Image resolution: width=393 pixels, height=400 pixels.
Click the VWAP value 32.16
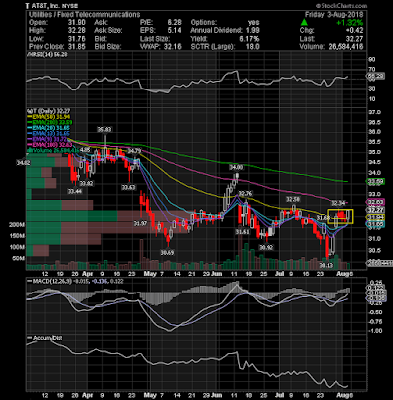(x=173, y=47)
